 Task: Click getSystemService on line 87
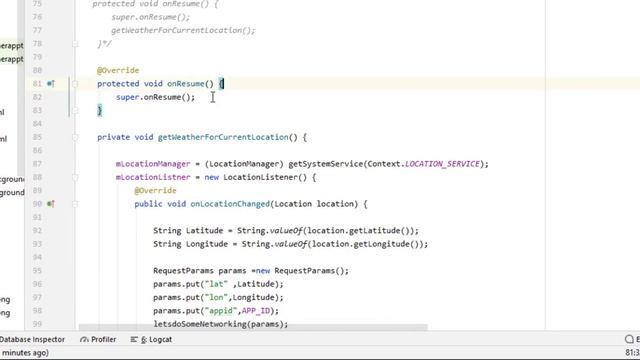tap(326, 164)
